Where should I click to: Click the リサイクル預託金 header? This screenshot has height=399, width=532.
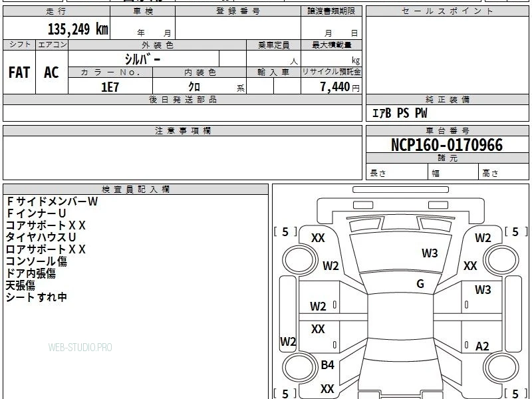pyautogui.click(x=331, y=72)
